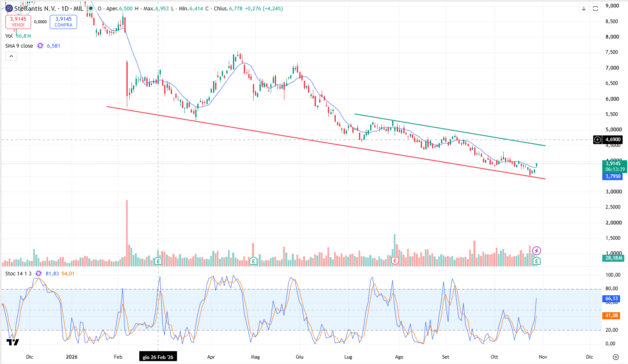Image resolution: width=628 pixels, height=364 pixels.
Task: Click the 9,000 label on the price axis
Action: pos(612,6)
